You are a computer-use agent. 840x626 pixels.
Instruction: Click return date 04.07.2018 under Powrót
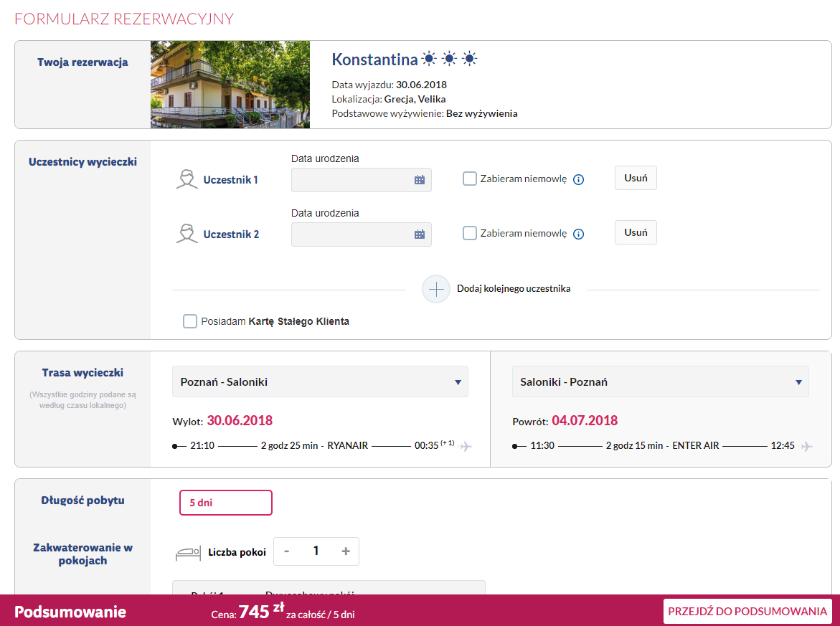coord(585,421)
